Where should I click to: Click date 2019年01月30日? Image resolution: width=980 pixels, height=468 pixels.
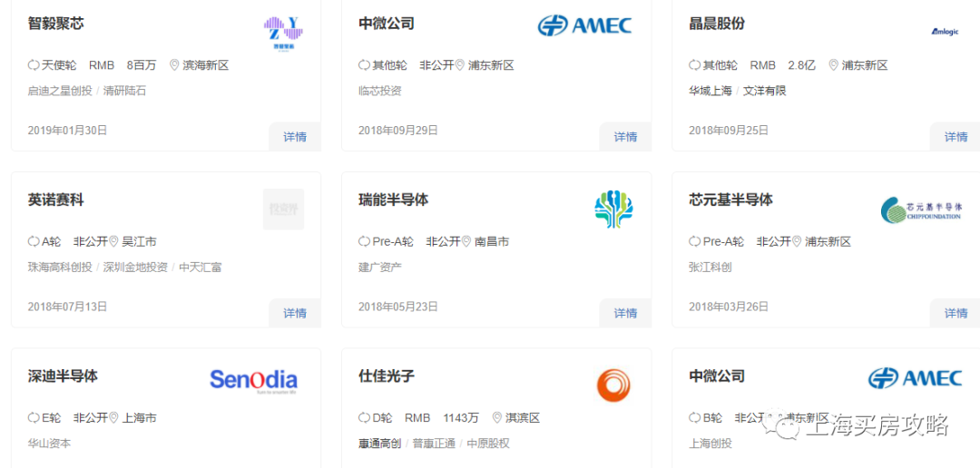(67, 130)
